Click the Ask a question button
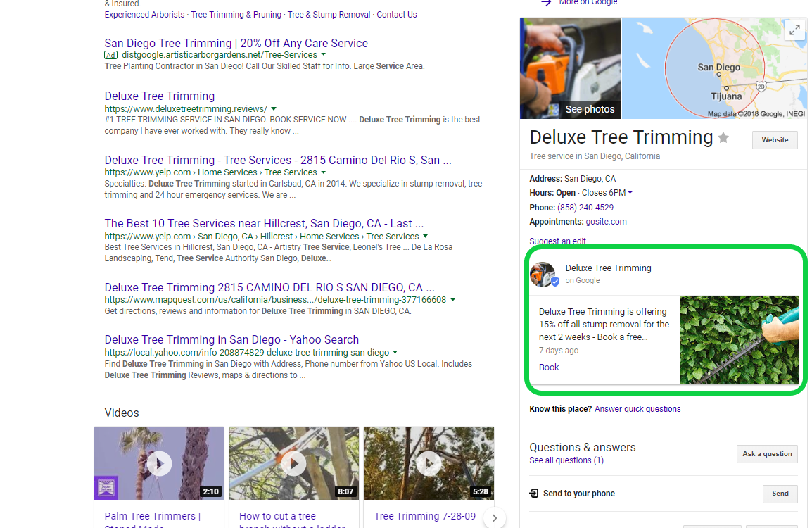812x528 pixels. pos(767,454)
